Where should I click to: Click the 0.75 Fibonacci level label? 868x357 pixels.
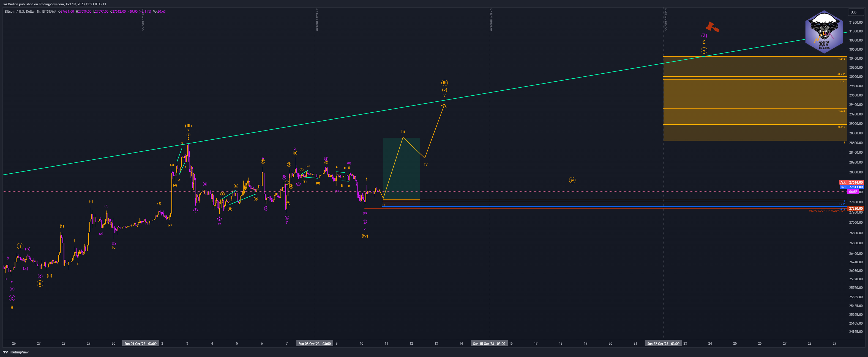[842, 82]
